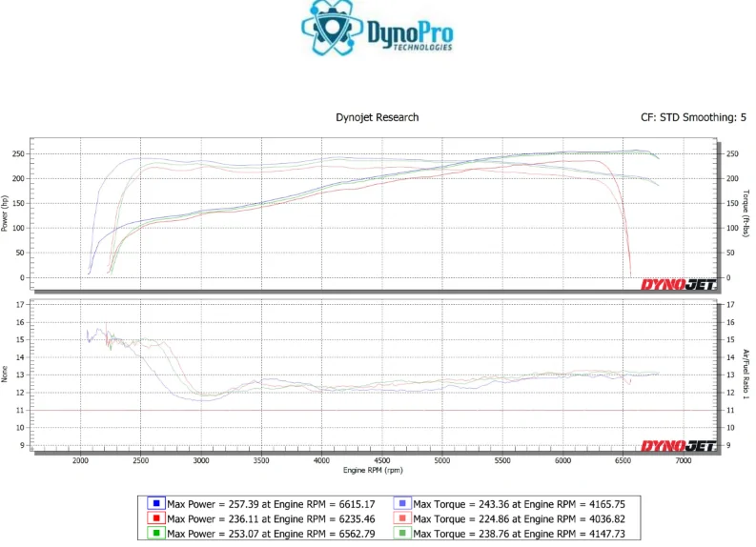Click the 150 tick on the Power axis

pyautogui.click(x=18, y=203)
